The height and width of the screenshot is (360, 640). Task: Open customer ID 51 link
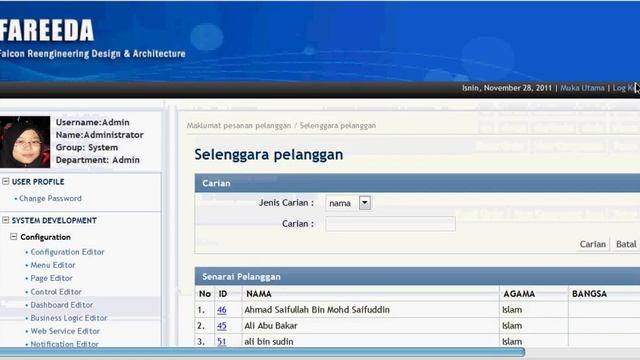(222, 341)
